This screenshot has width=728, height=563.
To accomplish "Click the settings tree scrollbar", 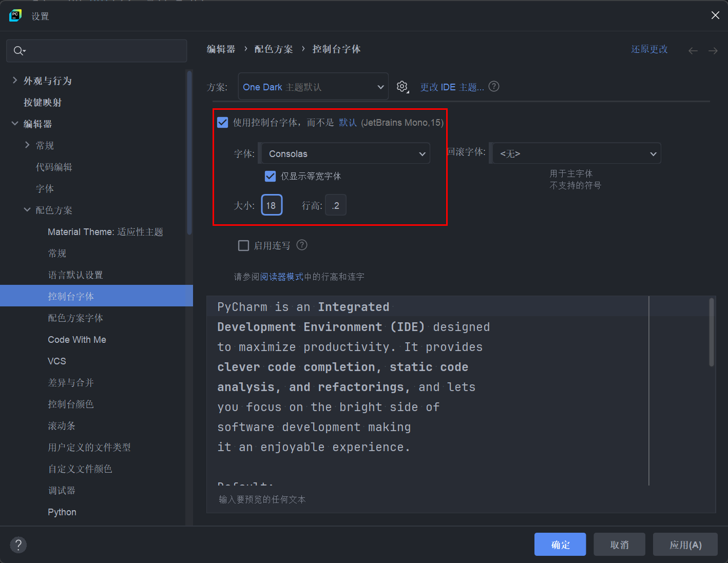I will coord(189,152).
